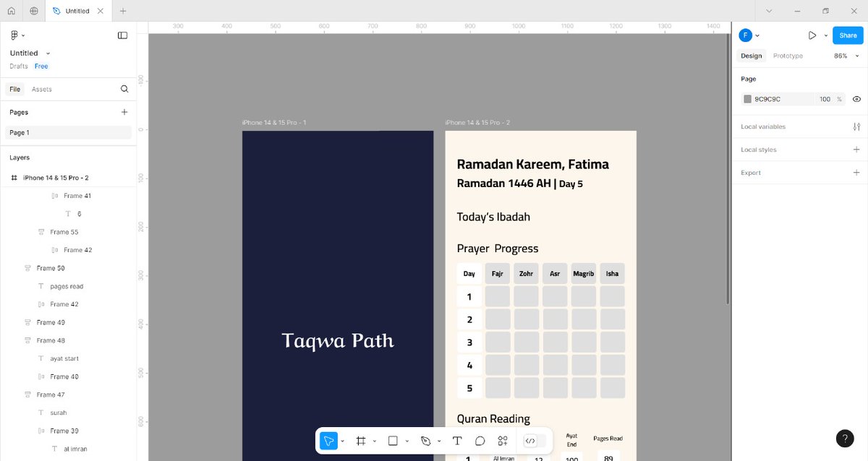
Task: Edit the page opacity 100 field
Action: (x=825, y=99)
